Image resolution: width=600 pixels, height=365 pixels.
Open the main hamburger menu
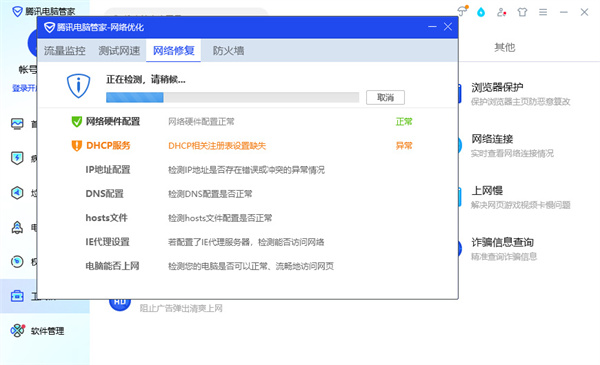click(x=543, y=12)
